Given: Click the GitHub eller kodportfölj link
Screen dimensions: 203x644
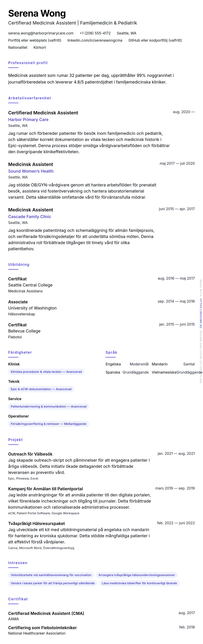Looking at the screenshot, I should (x=155, y=40).
